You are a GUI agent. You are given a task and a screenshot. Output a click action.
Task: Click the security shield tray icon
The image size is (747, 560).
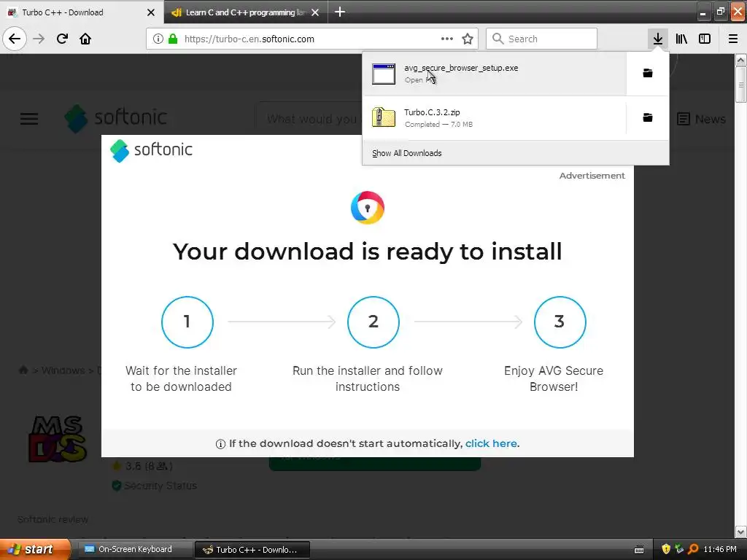665,549
